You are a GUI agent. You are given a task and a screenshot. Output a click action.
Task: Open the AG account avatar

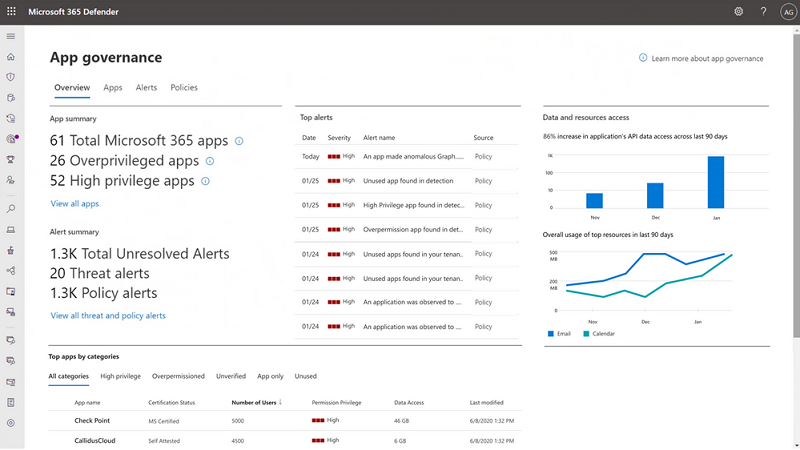(x=788, y=12)
